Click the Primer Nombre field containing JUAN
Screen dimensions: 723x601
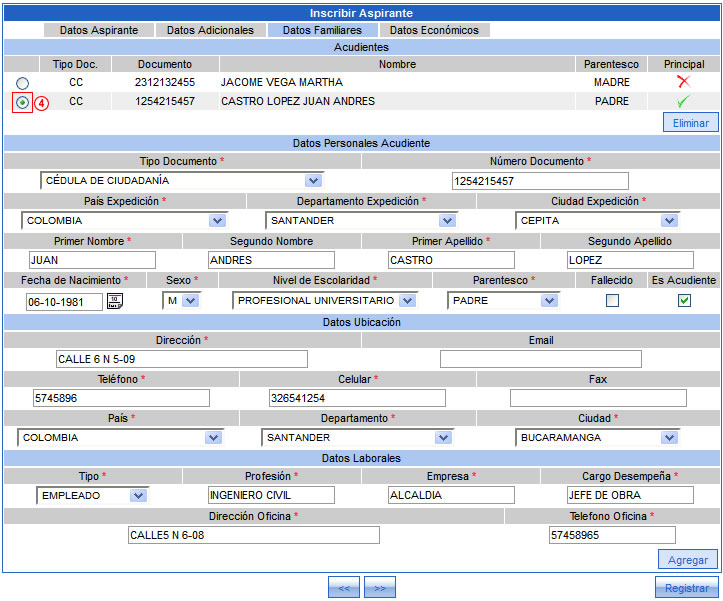pyautogui.click(x=92, y=260)
